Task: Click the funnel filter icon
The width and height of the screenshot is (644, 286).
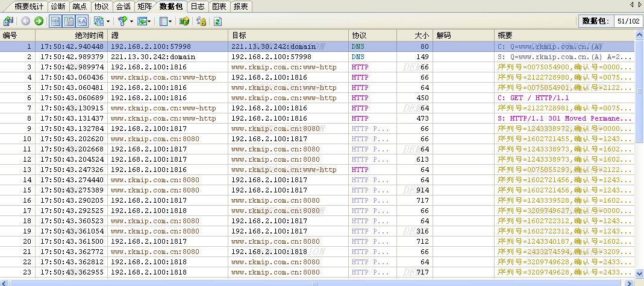Action: point(122,21)
